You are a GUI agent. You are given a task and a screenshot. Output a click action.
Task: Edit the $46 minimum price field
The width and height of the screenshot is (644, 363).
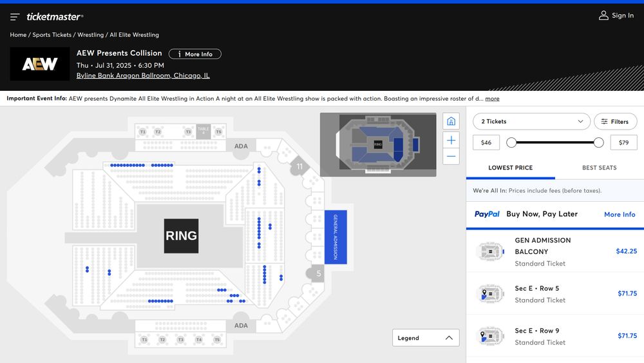[486, 142]
